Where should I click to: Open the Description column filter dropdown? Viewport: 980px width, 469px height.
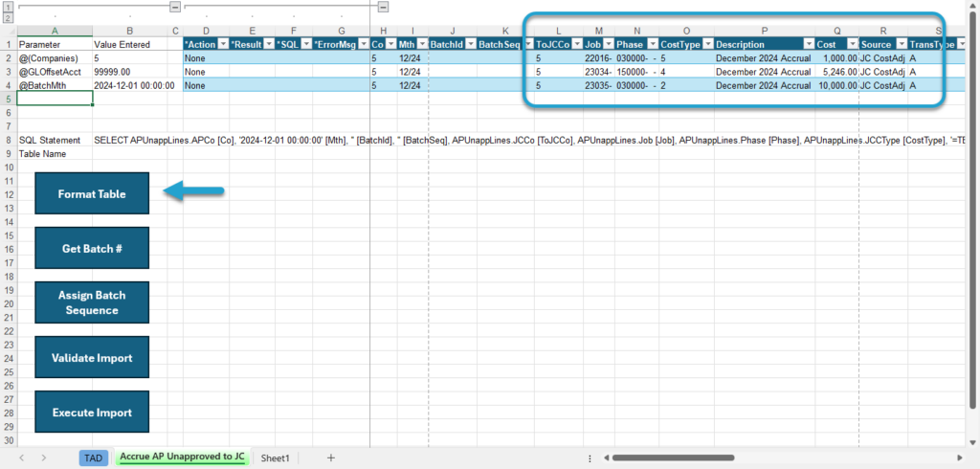[809, 44]
